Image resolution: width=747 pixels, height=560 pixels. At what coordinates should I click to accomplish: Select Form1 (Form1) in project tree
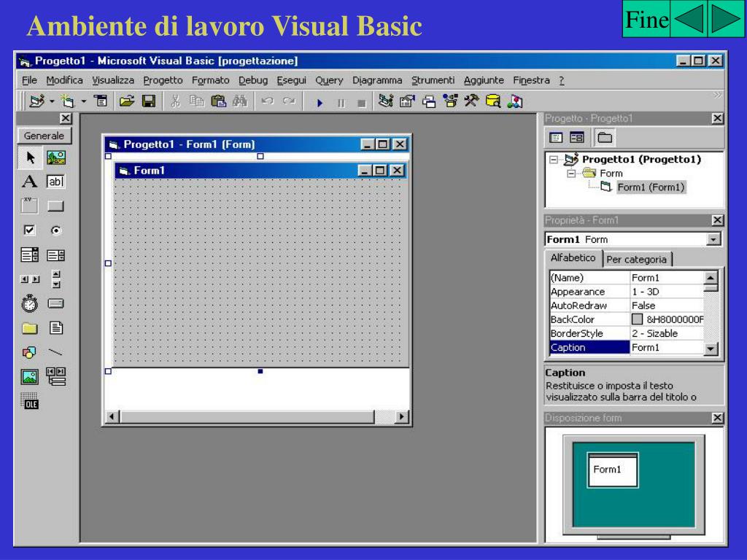coord(651,187)
